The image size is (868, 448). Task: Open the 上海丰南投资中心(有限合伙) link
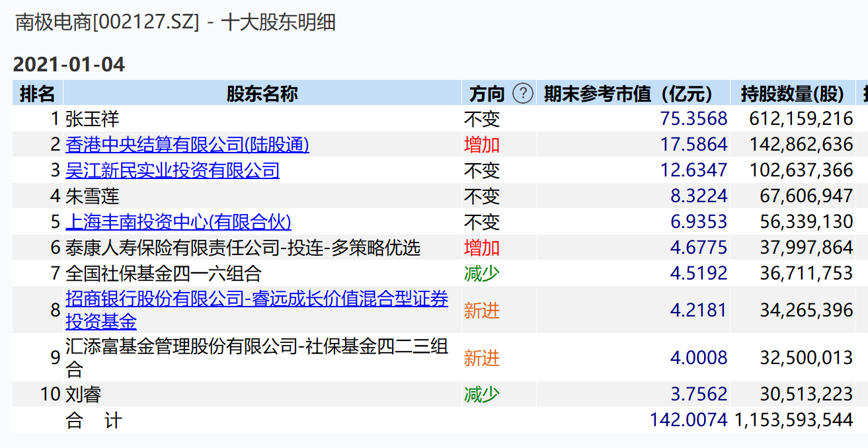click(178, 222)
